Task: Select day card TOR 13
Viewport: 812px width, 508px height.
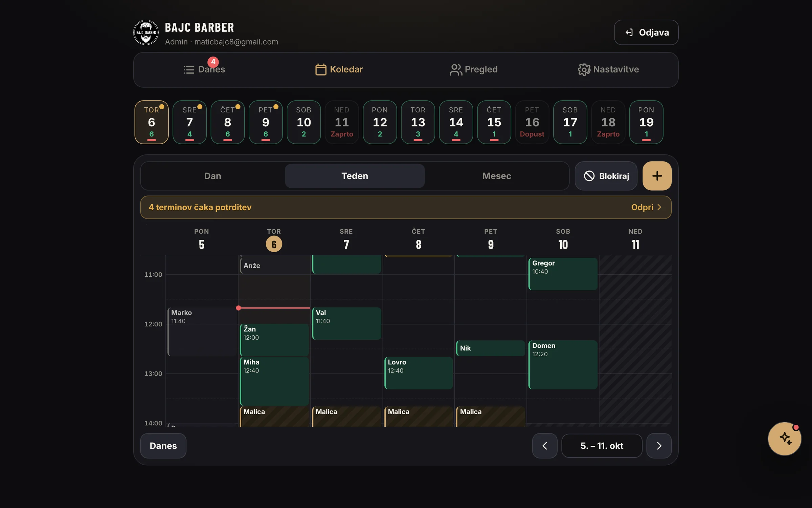Action: point(418,122)
